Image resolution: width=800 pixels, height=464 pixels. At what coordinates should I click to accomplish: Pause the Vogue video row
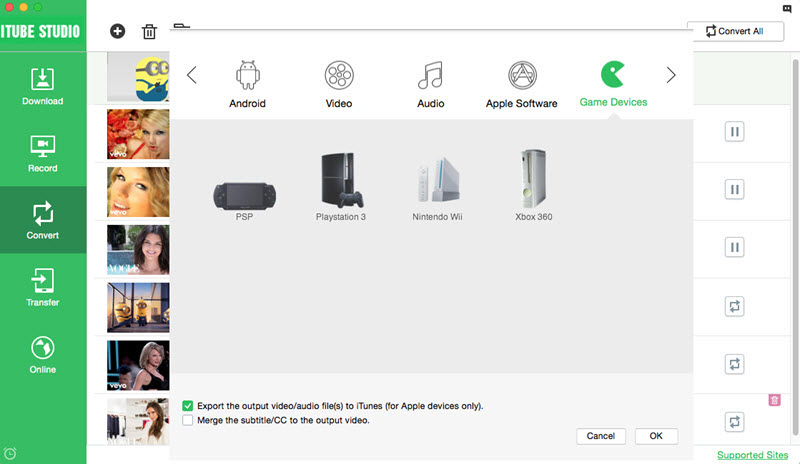(x=734, y=247)
